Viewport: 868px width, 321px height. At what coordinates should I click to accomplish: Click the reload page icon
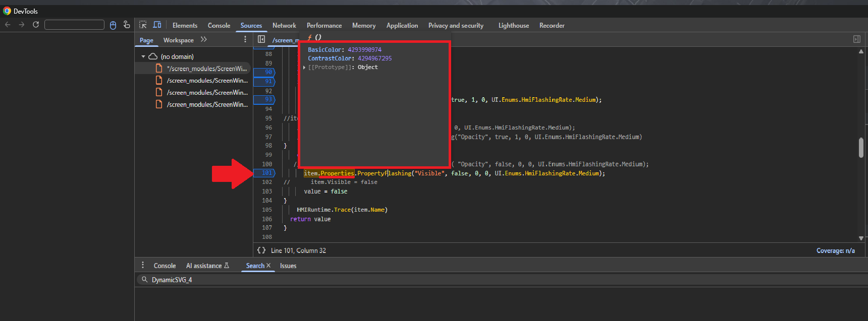click(36, 25)
